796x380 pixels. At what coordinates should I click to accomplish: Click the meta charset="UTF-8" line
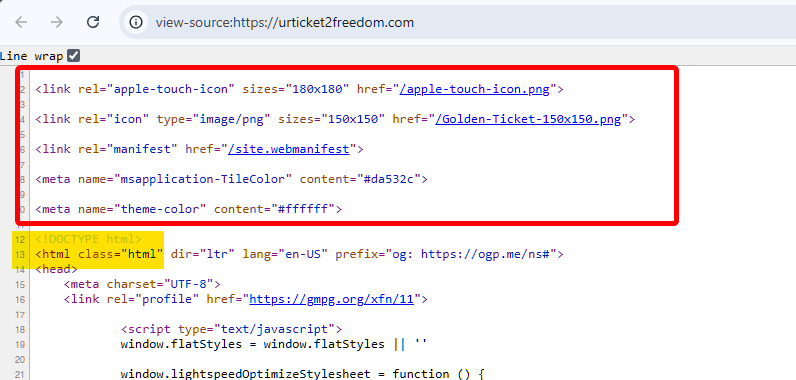click(x=142, y=284)
